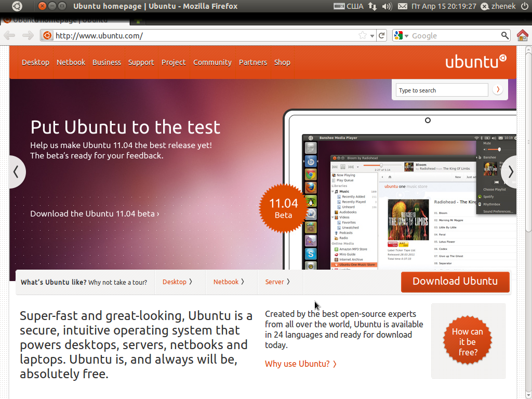532x399 pixels.
Task: Click the laptop screenshot in the banner
Action: point(400,189)
